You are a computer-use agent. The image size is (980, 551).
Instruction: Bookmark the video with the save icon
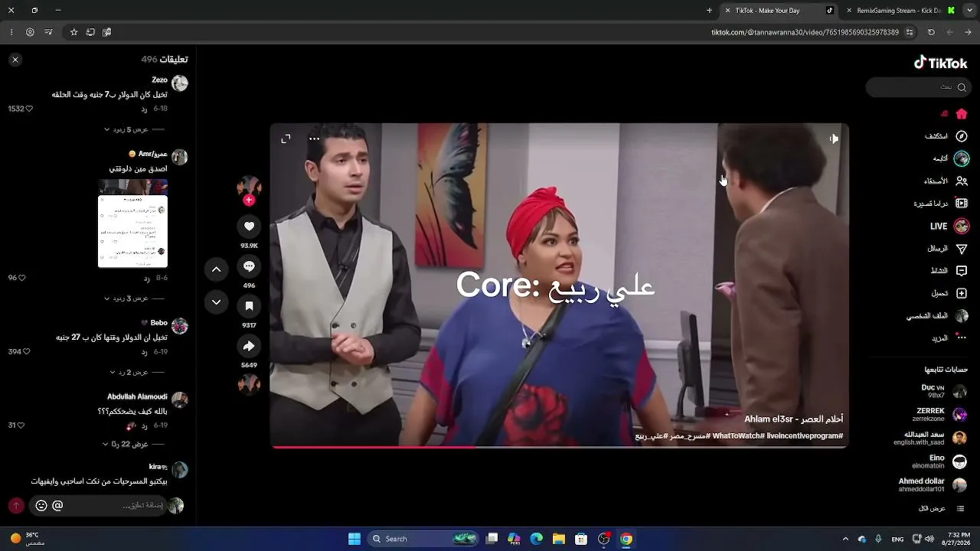(x=249, y=306)
